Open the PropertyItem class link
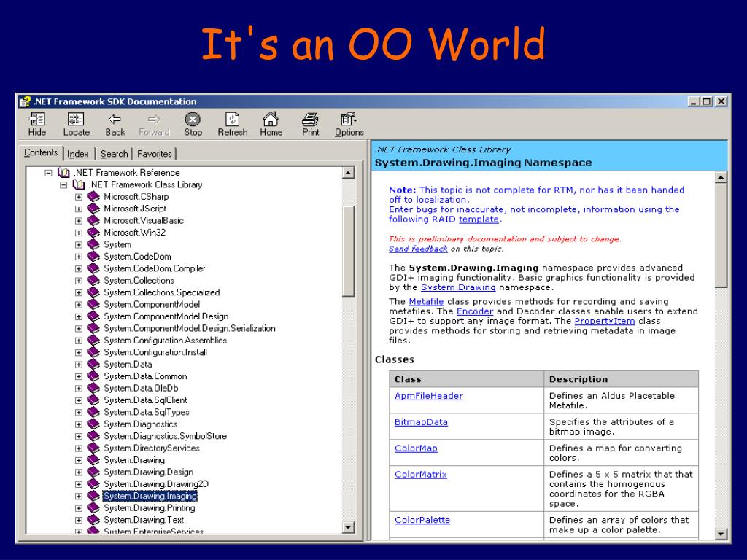 coord(605,321)
